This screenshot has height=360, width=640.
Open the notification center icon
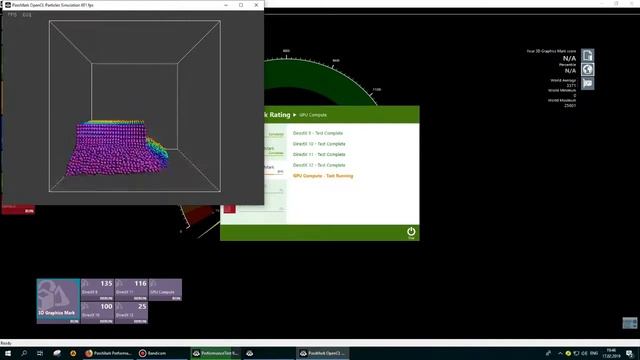tap(630, 353)
